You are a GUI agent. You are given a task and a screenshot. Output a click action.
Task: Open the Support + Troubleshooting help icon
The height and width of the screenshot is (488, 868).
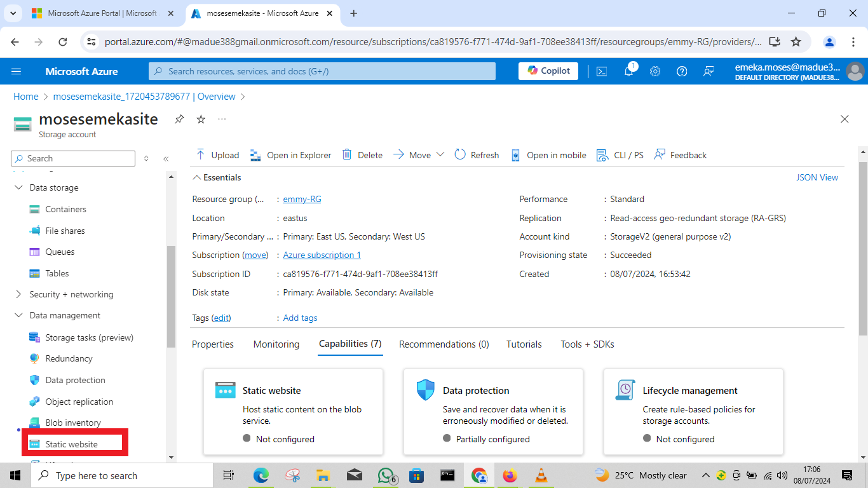(682, 71)
